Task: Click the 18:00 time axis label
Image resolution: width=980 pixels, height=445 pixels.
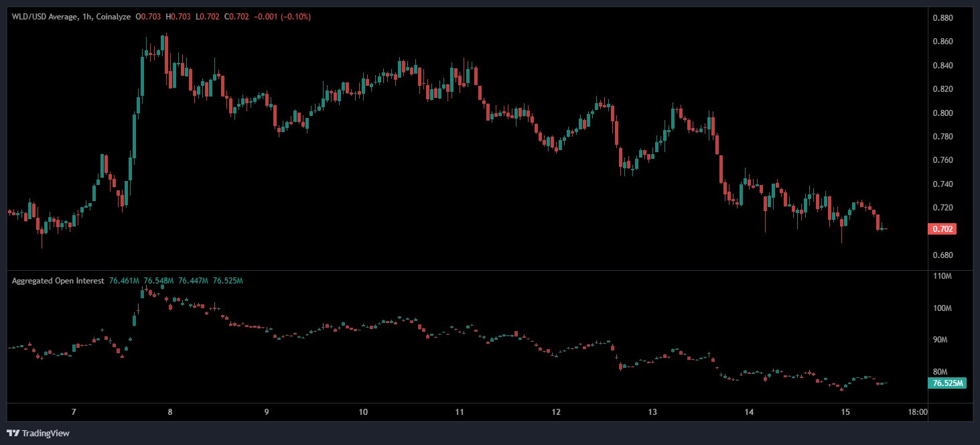Action: [x=917, y=411]
